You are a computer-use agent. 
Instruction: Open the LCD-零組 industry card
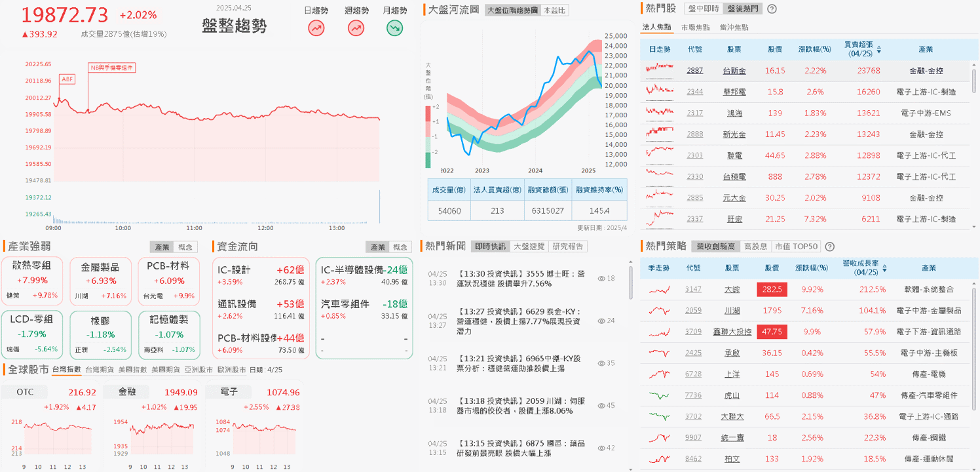coord(32,334)
